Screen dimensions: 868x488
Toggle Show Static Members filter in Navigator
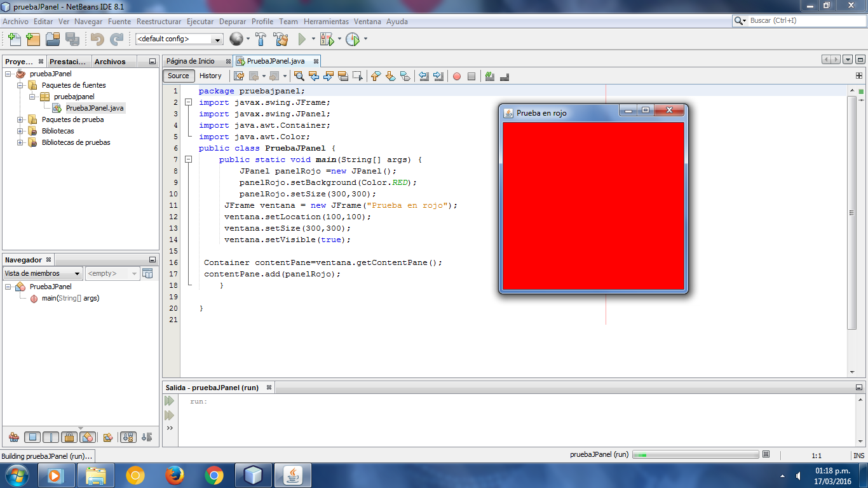(51, 437)
